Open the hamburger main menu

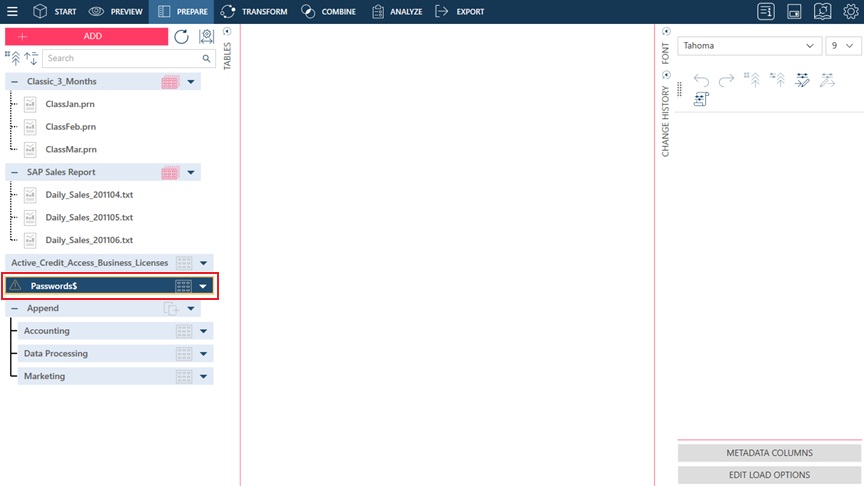[x=12, y=11]
